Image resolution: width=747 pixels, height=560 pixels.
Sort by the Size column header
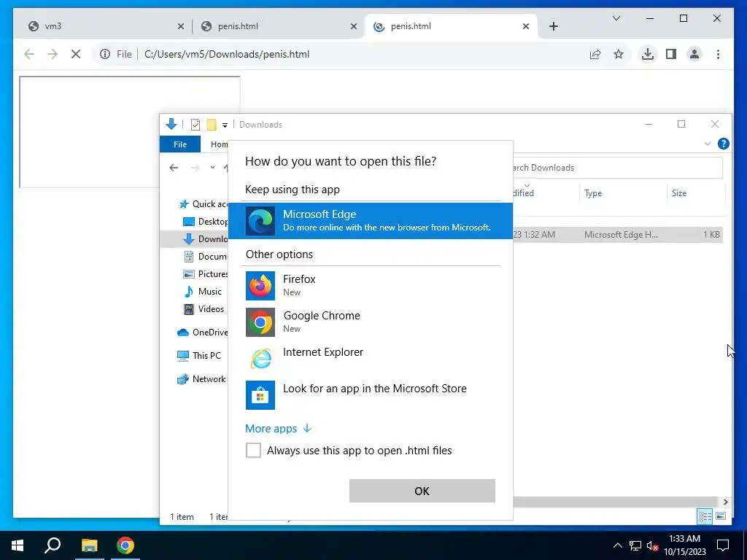695,192
